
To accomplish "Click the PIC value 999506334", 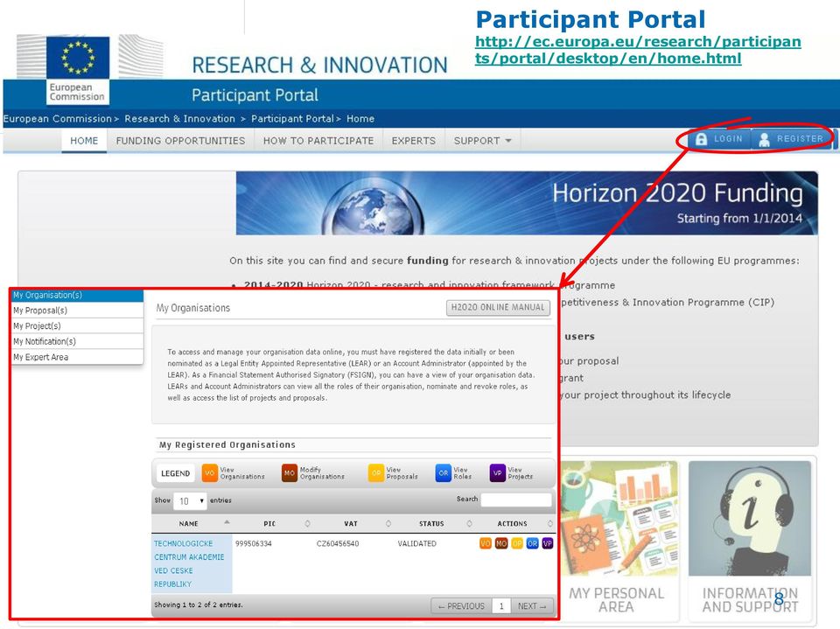I will (254, 543).
